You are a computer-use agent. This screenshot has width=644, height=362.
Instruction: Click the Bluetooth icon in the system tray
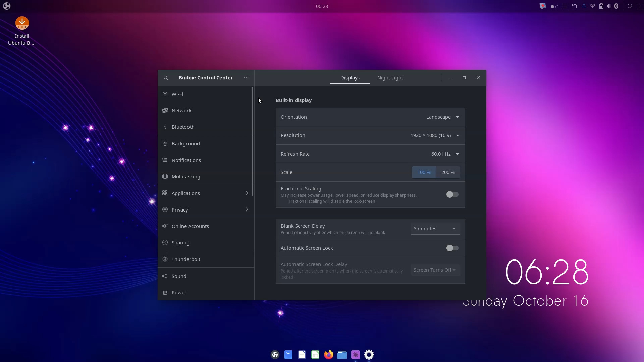(x=617, y=6)
